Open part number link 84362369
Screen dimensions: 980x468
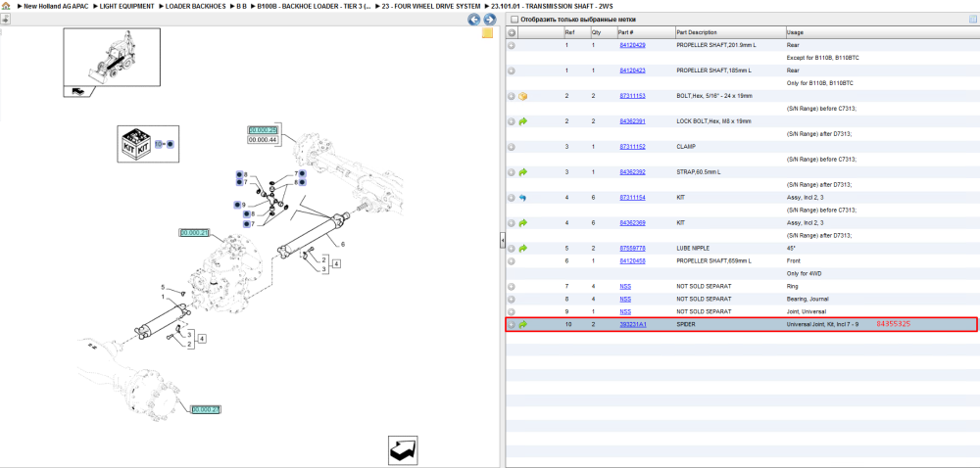pos(632,223)
